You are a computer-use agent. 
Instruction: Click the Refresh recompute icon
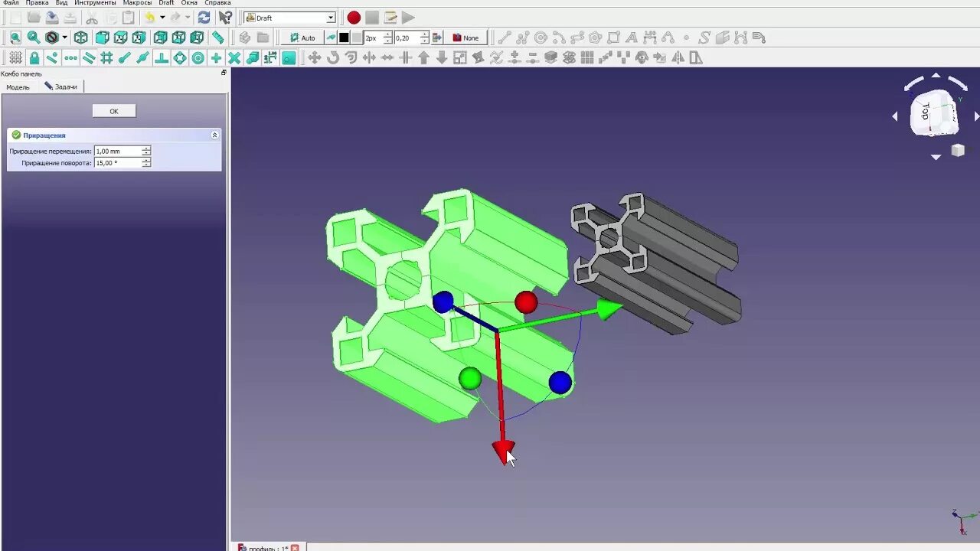(x=204, y=18)
